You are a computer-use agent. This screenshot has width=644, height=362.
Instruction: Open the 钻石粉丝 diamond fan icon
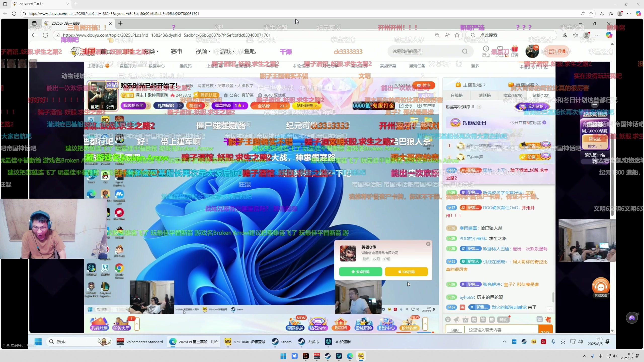[x=318, y=324]
